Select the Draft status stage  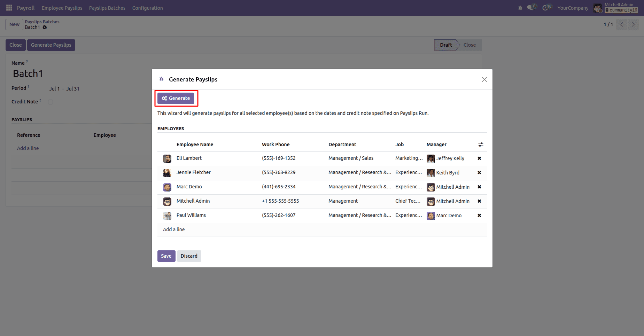tap(446, 45)
